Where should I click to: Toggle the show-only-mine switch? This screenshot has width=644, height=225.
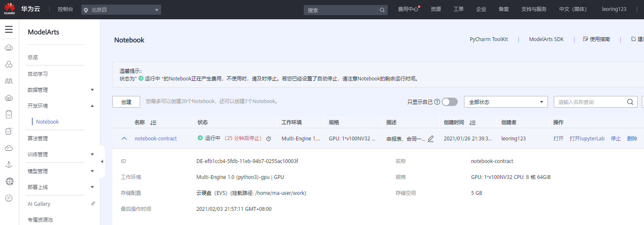coord(450,102)
